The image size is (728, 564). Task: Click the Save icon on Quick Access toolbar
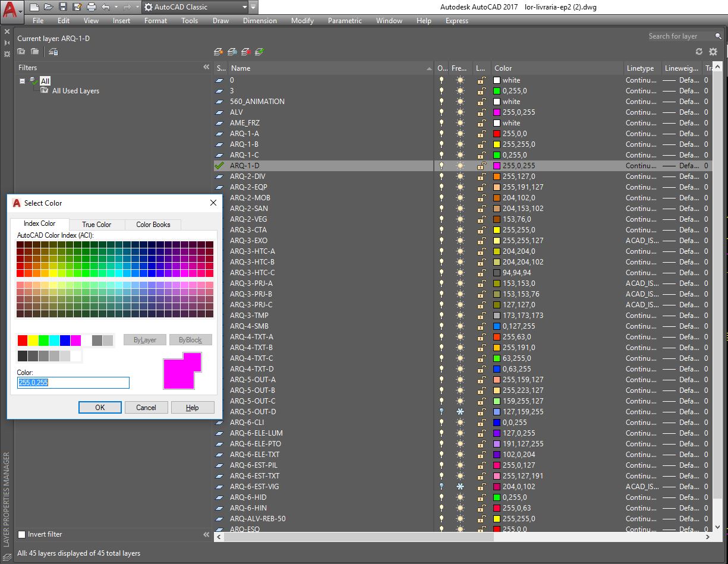[62, 6]
